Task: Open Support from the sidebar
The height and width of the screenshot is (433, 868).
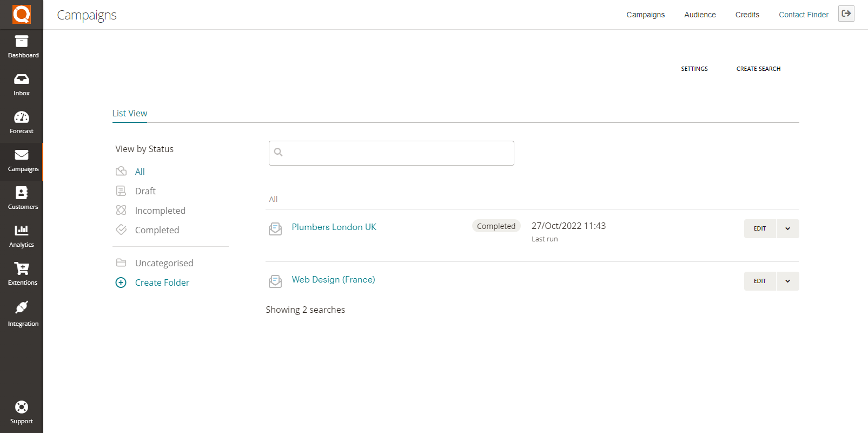Action: coord(22,411)
